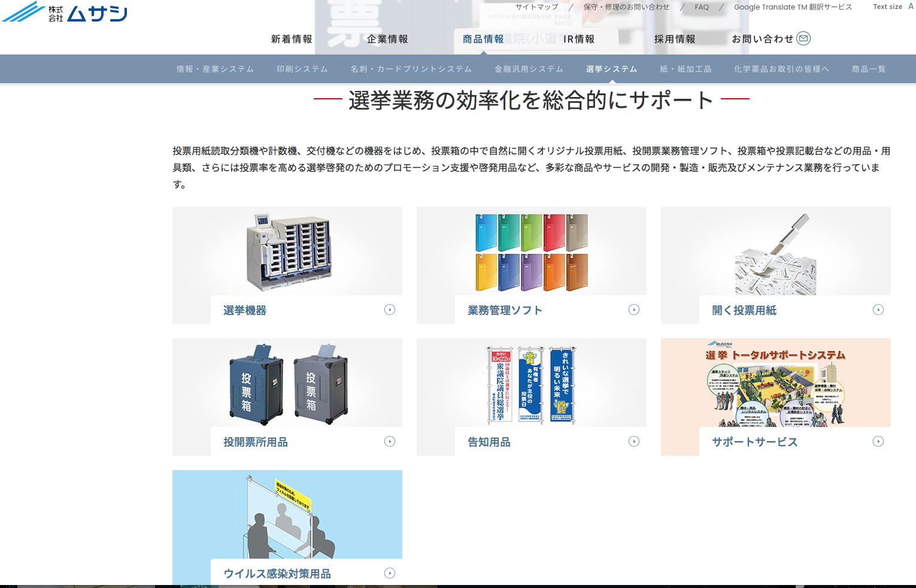Image resolution: width=916 pixels, height=588 pixels.
Task: Click 選挙トータルサポートシステム illustration
Action: click(x=776, y=383)
